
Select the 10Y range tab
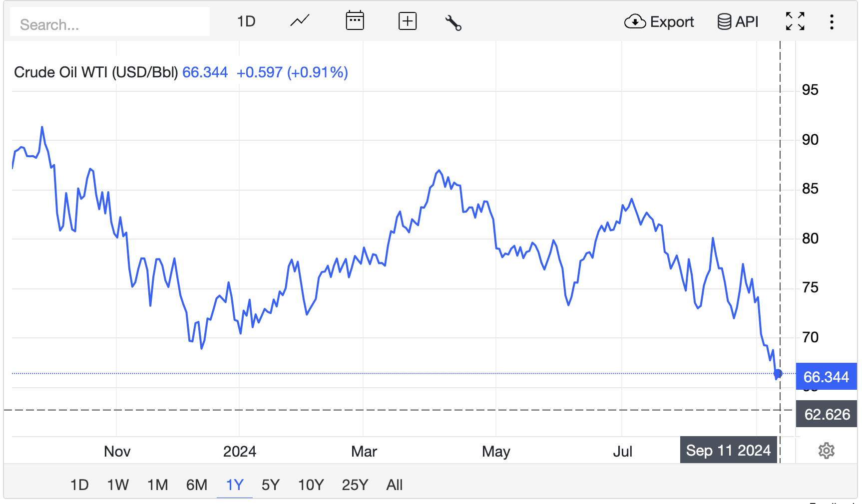[311, 485]
